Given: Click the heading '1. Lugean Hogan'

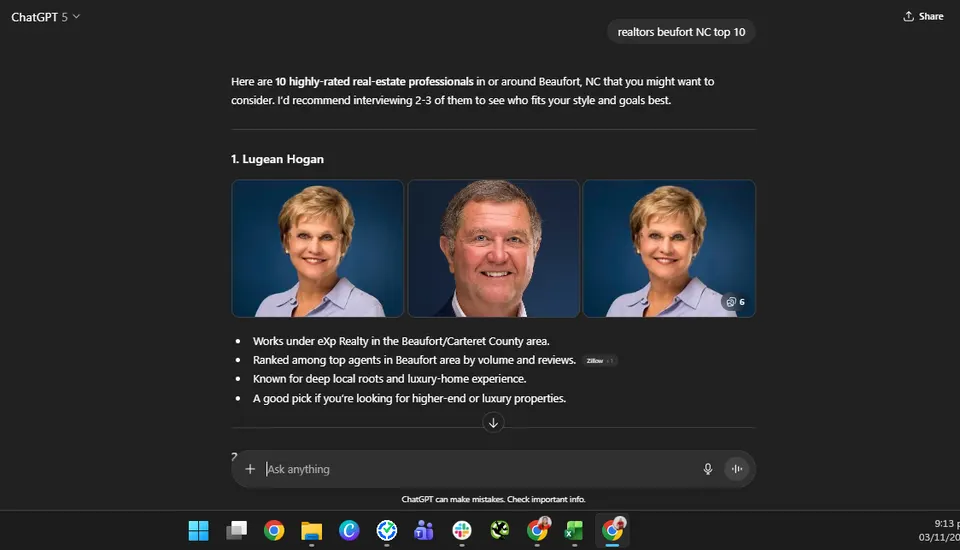Looking at the screenshot, I should pyautogui.click(x=277, y=159).
